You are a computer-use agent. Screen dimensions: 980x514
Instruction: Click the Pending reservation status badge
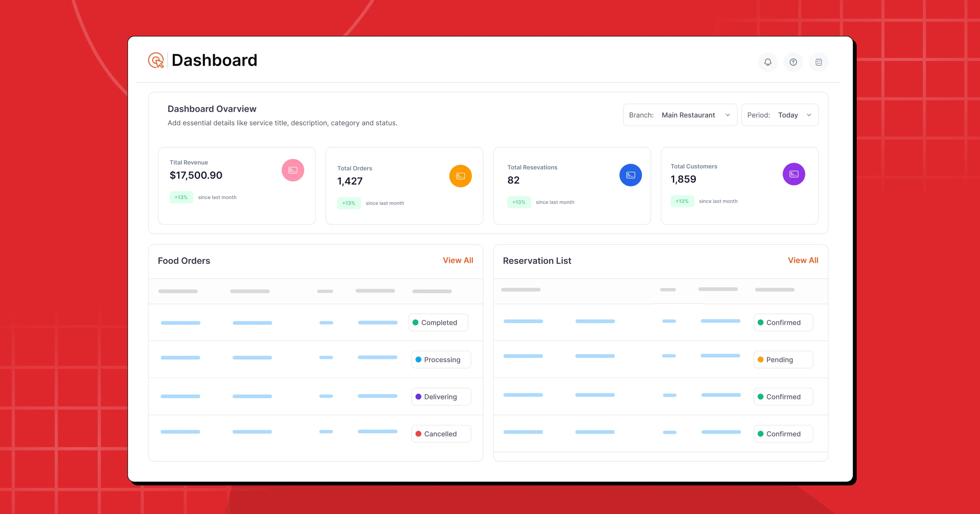coord(783,359)
